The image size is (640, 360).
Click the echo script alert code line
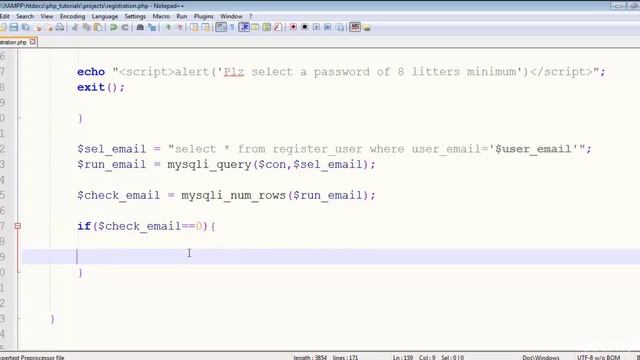click(x=341, y=72)
